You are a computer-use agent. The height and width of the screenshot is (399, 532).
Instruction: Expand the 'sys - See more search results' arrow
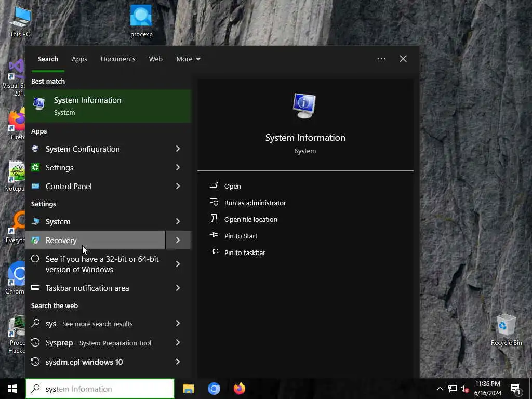(x=178, y=323)
